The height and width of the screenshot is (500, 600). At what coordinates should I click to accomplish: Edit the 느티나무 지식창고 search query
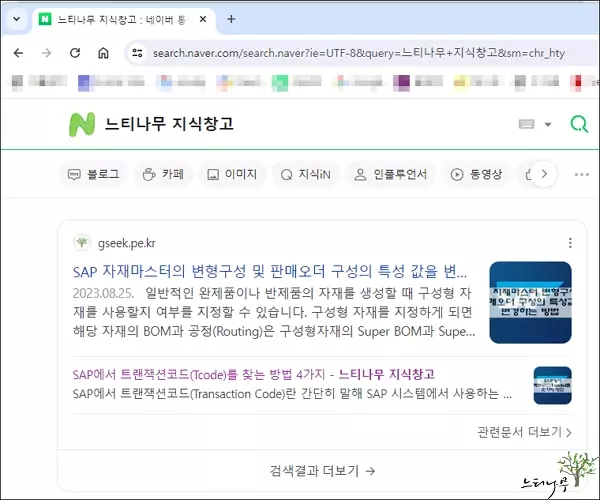(x=169, y=124)
